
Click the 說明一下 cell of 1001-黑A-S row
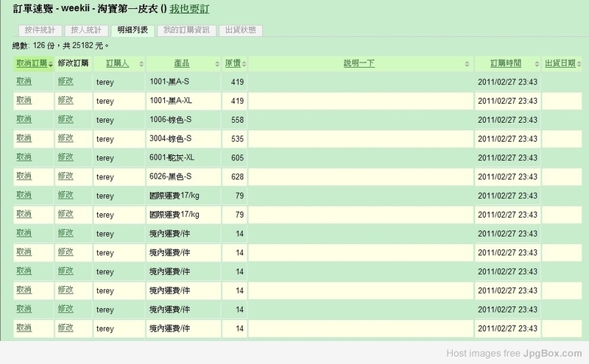point(359,82)
